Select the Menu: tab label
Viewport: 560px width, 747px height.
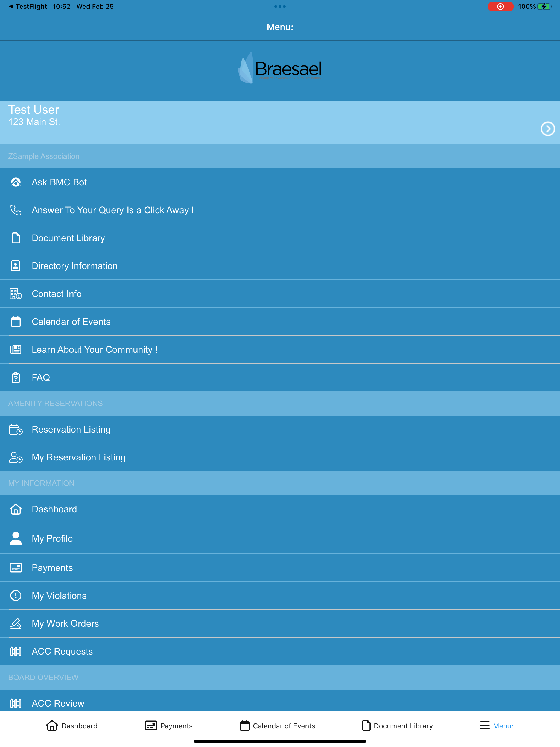point(503,726)
